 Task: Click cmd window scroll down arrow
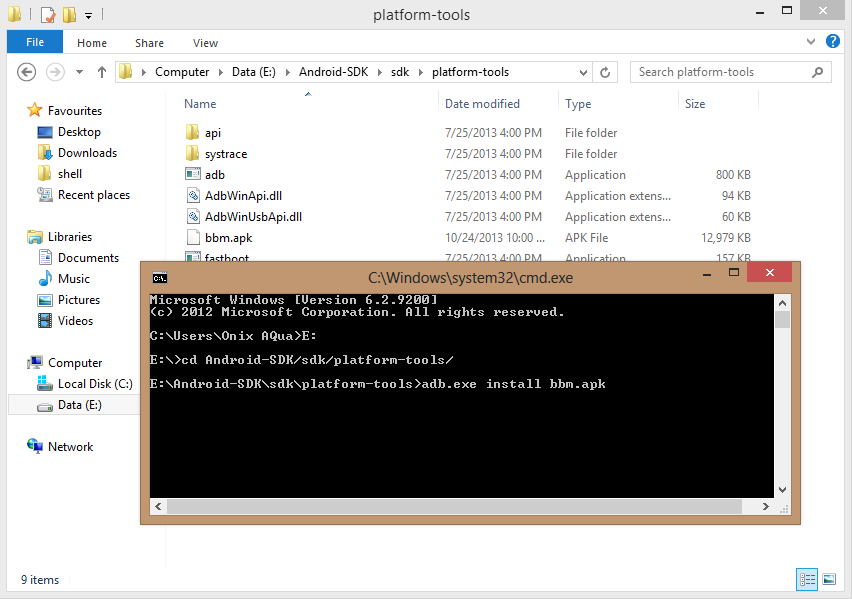click(x=782, y=490)
